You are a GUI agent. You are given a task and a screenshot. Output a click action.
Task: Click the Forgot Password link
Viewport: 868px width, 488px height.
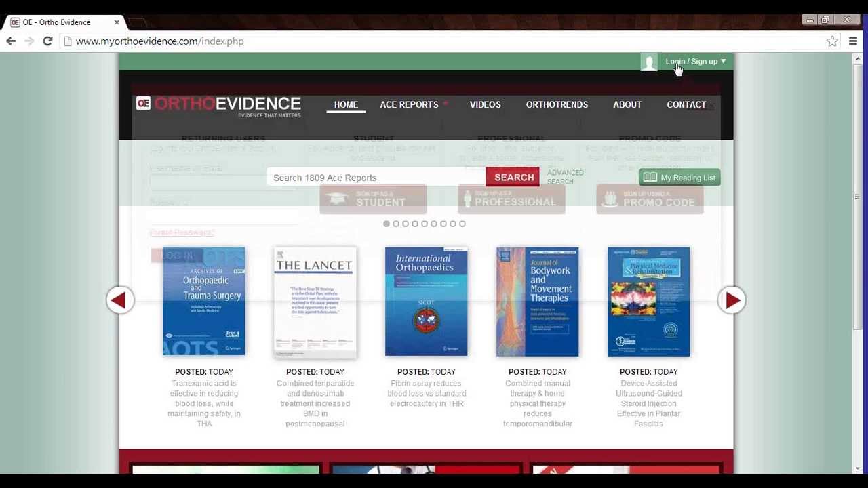pyautogui.click(x=182, y=232)
